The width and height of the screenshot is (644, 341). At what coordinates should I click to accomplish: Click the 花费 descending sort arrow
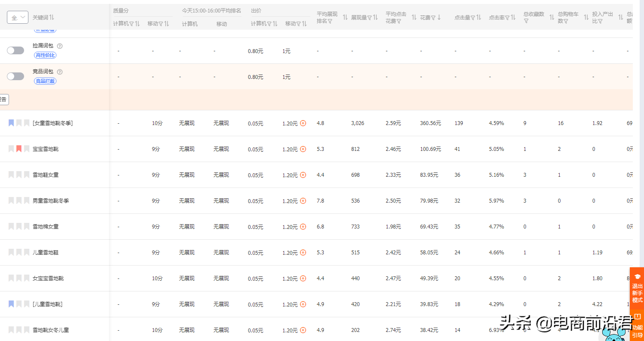(x=439, y=18)
